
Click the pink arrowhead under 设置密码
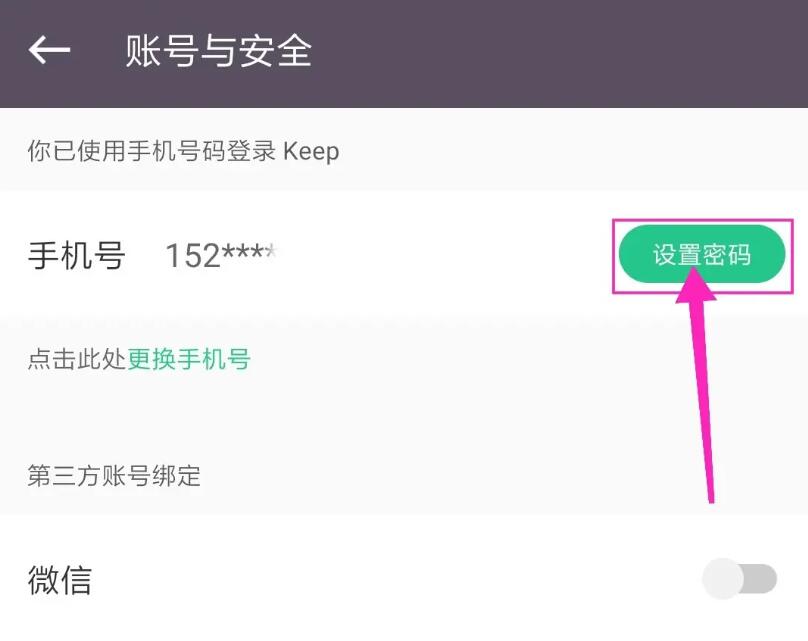point(696,286)
